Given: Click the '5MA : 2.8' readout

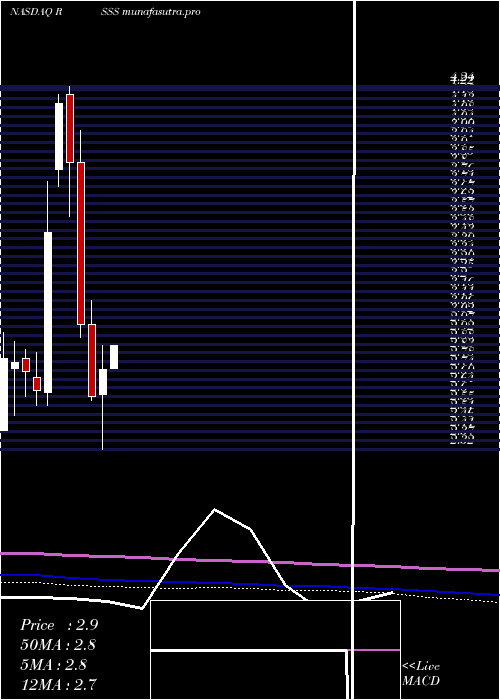Looking at the screenshot, I should [x=54, y=665].
